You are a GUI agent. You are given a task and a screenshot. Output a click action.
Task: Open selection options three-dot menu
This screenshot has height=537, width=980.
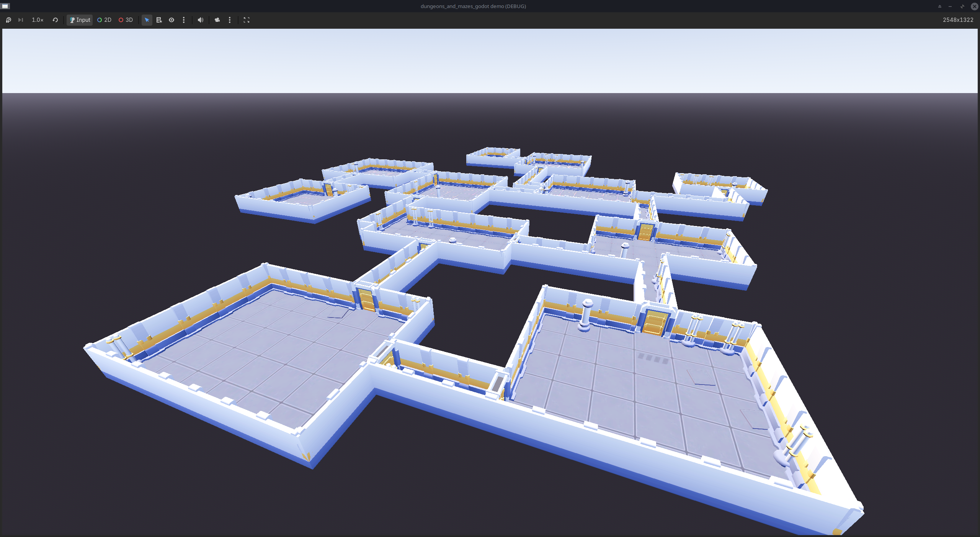(184, 20)
